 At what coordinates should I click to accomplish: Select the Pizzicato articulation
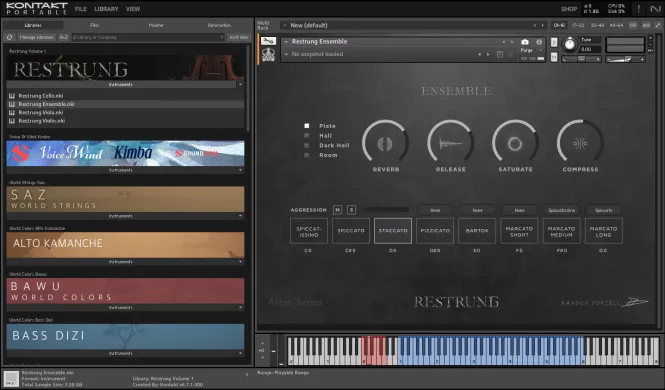[435, 231]
